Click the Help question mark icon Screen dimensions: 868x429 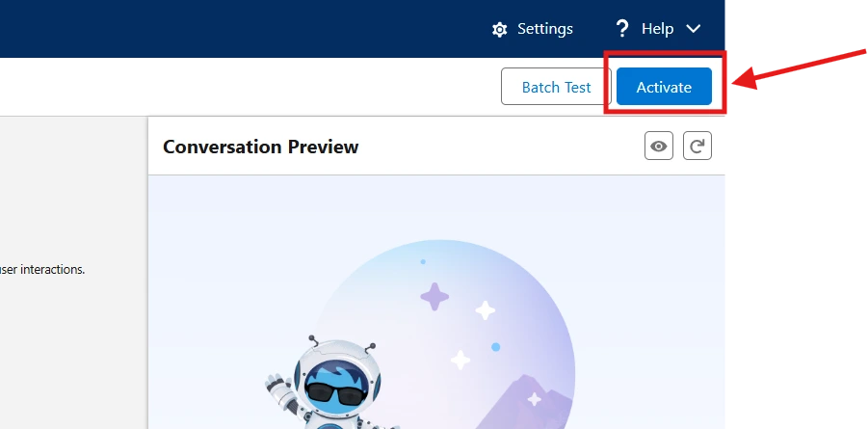point(622,29)
